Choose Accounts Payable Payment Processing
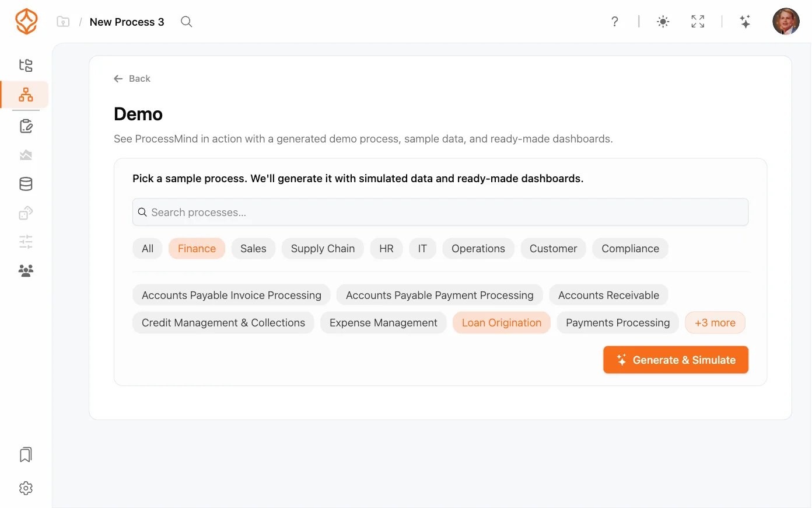 pyautogui.click(x=440, y=295)
